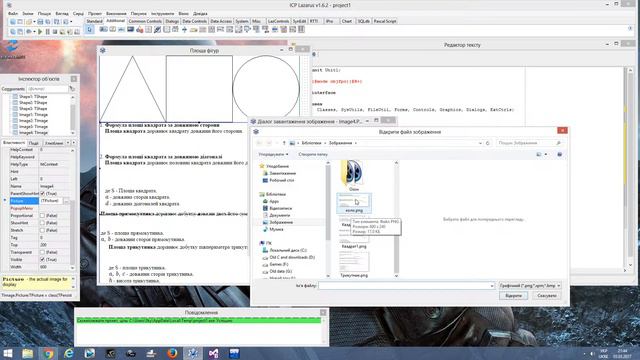Switch to the Data Controls tab
The width and height of the screenshot is (640, 360).
(x=194, y=21)
